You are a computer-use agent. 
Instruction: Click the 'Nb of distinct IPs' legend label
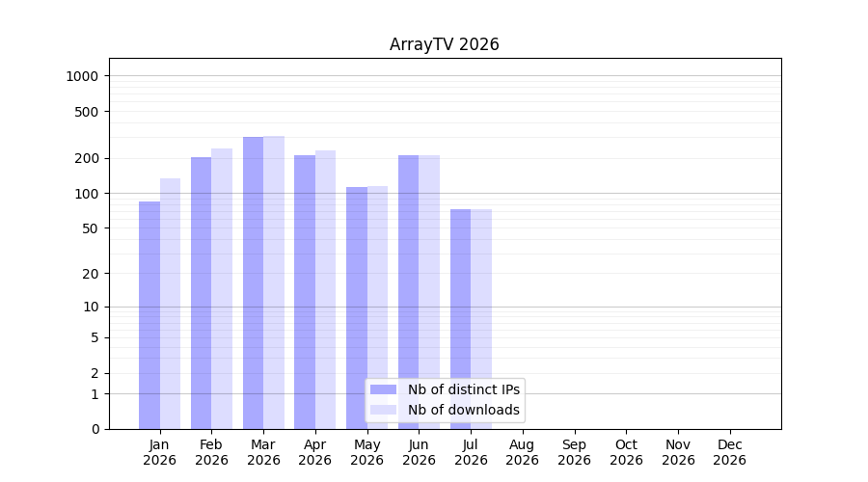pyautogui.click(x=464, y=389)
